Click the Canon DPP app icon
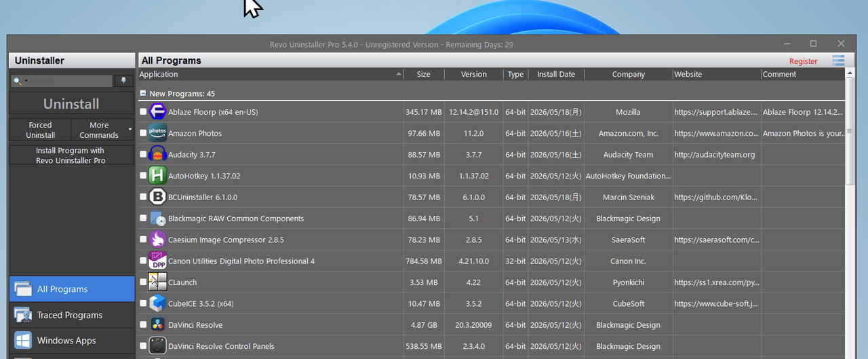The height and width of the screenshot is (359, 868). (157, 261)
